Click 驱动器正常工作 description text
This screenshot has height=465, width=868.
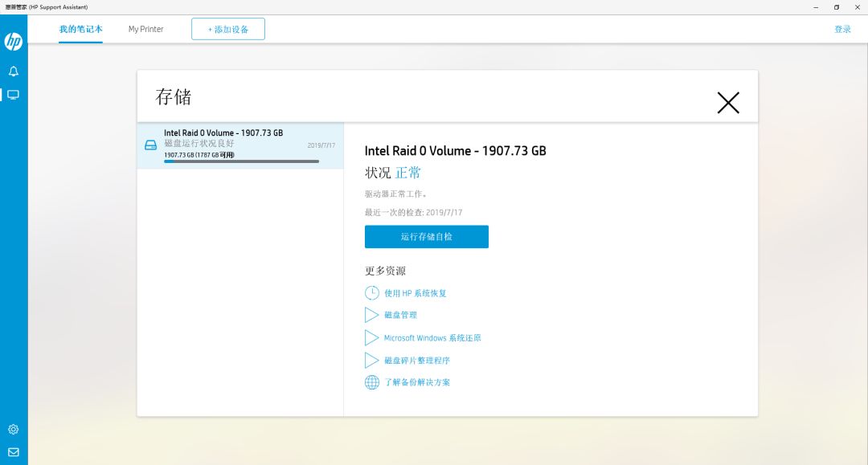[395, 194]
